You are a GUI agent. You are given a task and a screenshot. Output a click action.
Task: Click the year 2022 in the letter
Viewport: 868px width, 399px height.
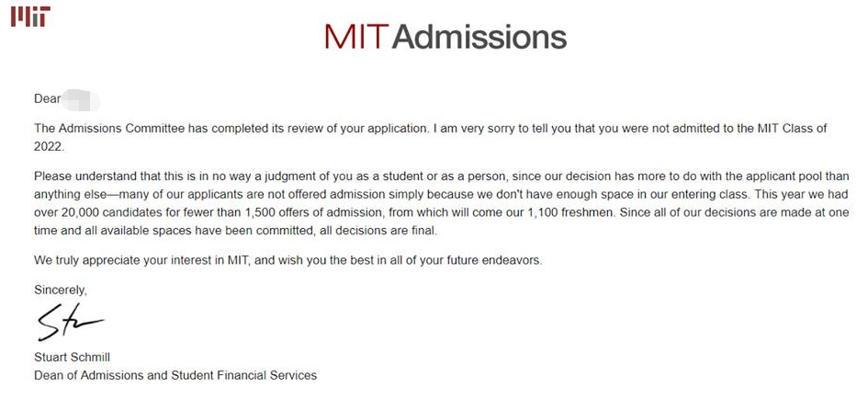click(50, 146)
